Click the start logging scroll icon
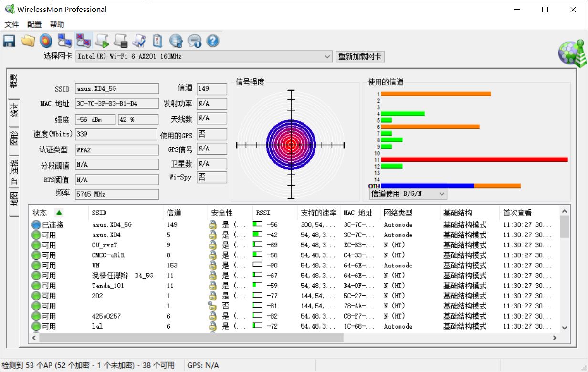The image size is (588, 372). coord(102,41)
